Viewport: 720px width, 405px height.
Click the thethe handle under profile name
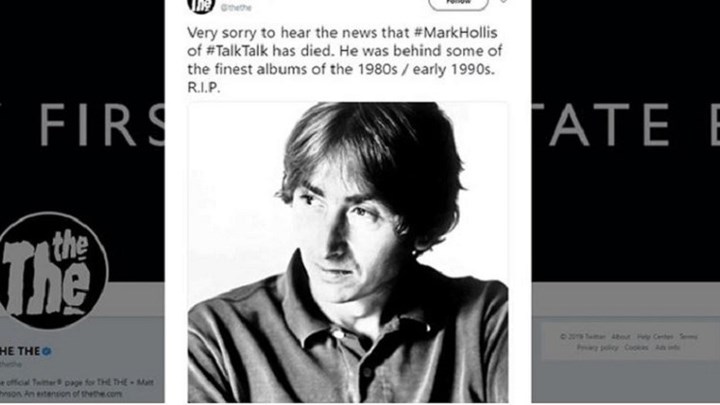[x=10, y=365]
